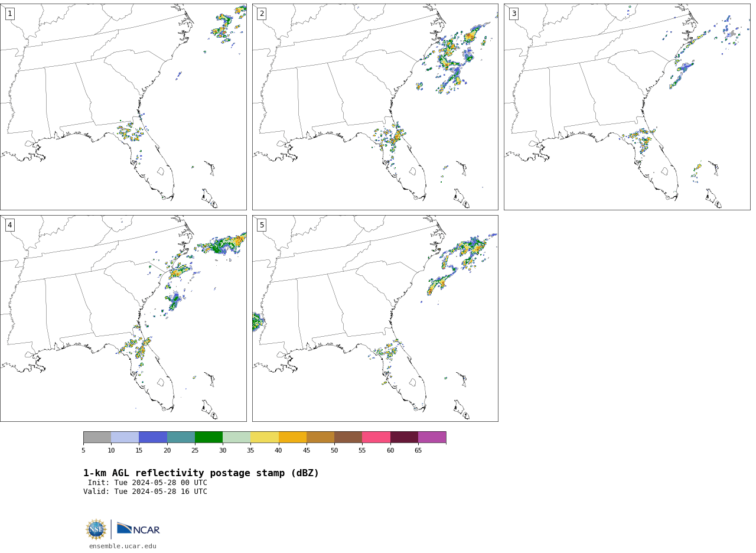The width and height of the screenshot is (756, 553).
Task: Click the teal 20-25 dBZ swatch
Action: pyautogui.click(x=181, y=437)
